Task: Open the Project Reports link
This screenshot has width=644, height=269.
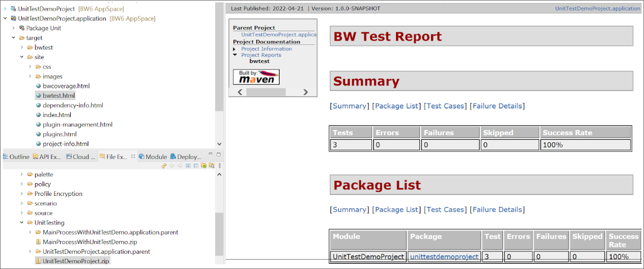Action: pyautogui.click(x=261, y=54)
